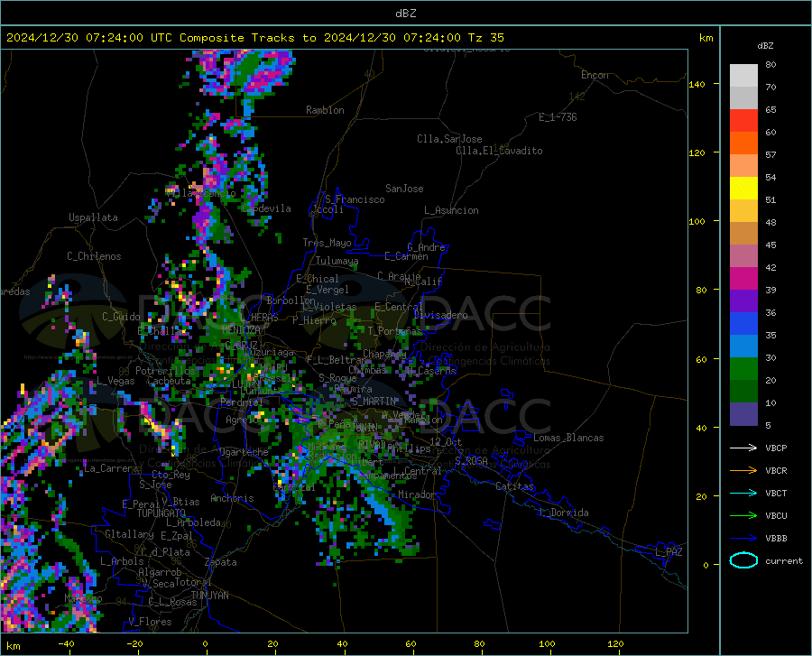812x656 pixels.
Task: Click the dBZ title at the top
Action: pyautogui.click(x=405, y=14)
